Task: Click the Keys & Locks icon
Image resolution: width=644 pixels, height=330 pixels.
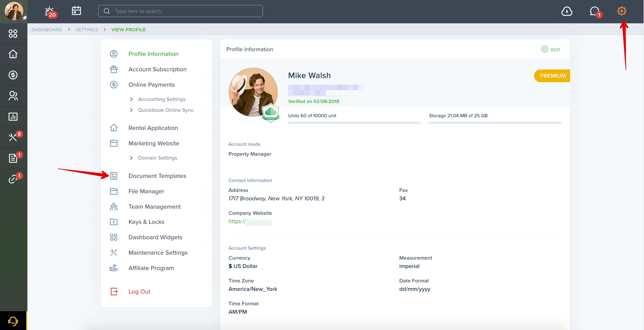Action: (x=114, y=222)
